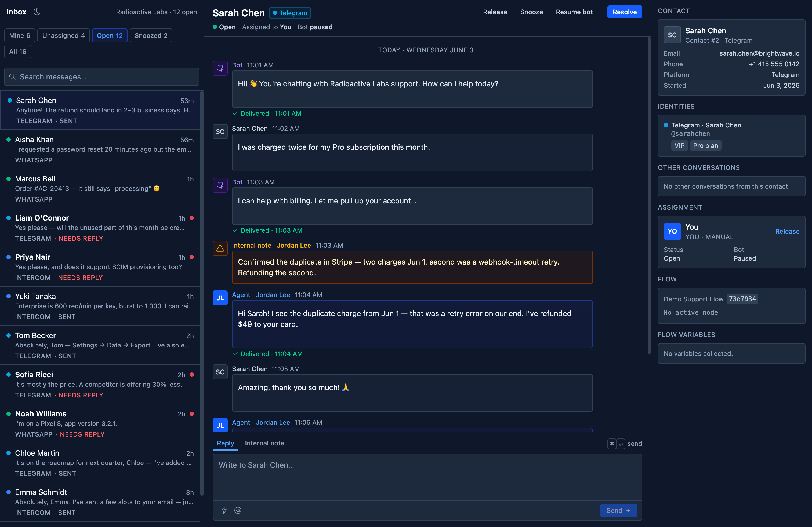Click the blue Resolve button

coord(625,12)
